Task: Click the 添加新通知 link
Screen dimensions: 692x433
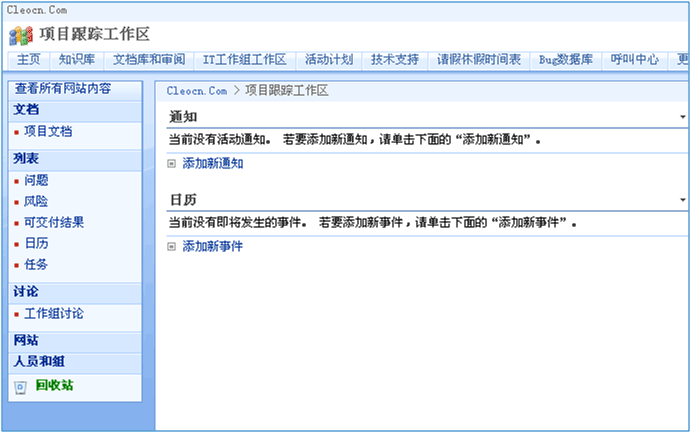Action: pyautogui.click(x=213, y=164)
